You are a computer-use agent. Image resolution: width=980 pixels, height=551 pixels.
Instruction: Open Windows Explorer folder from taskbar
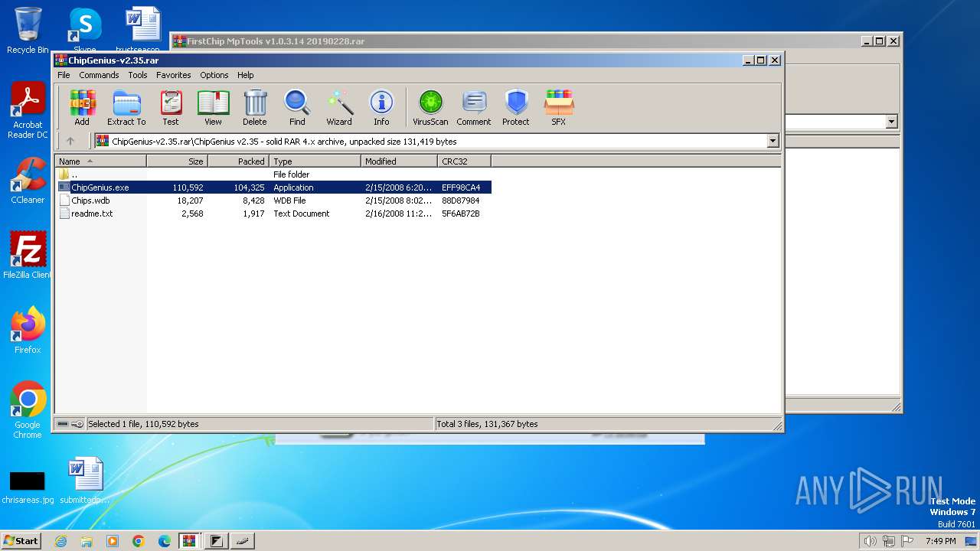(x=87, y=541)
